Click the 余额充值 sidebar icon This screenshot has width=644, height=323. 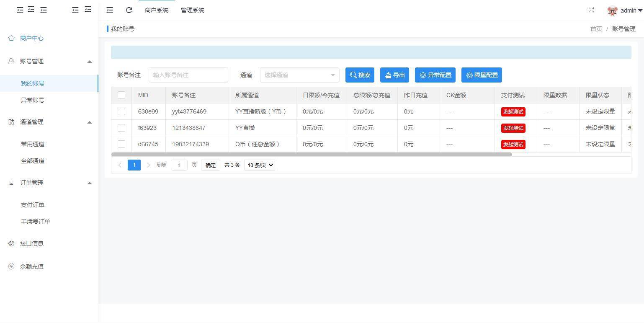11,266
